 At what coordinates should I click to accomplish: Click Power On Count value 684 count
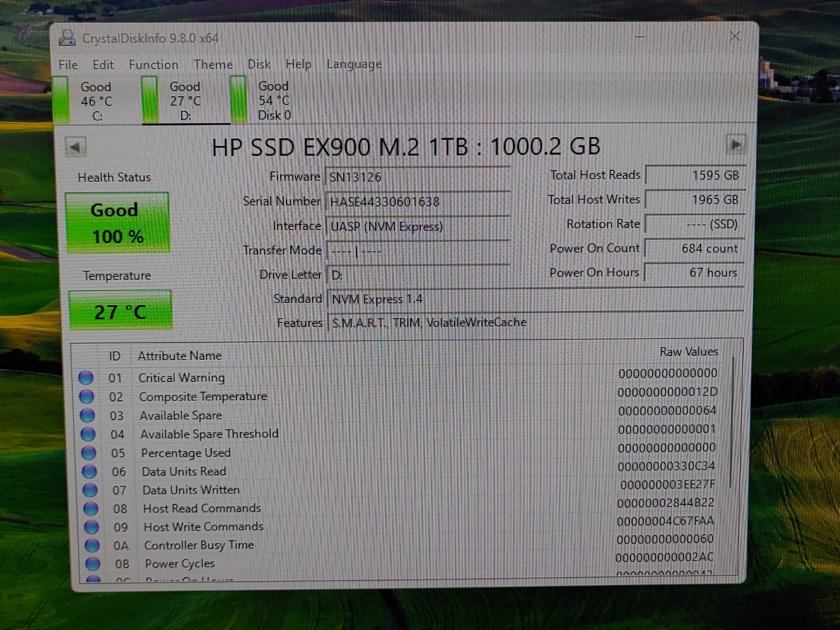pyautogui.click(x=694, y=249)
